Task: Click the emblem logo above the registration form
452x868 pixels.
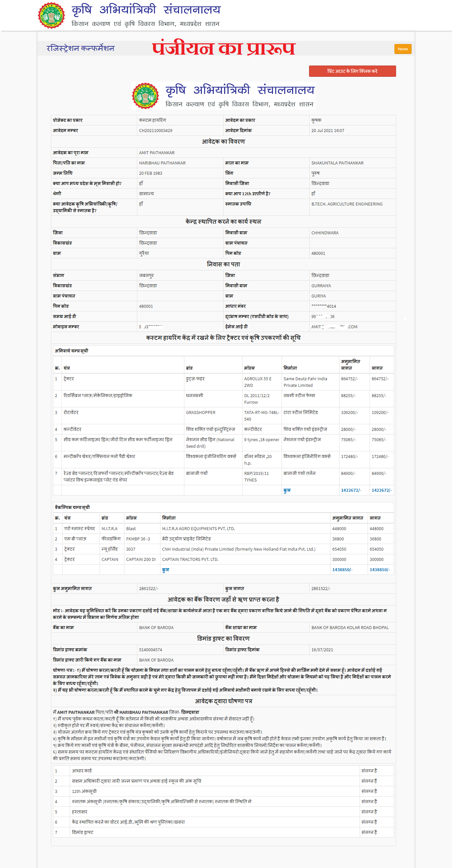Action: click(x=145, y=96)
